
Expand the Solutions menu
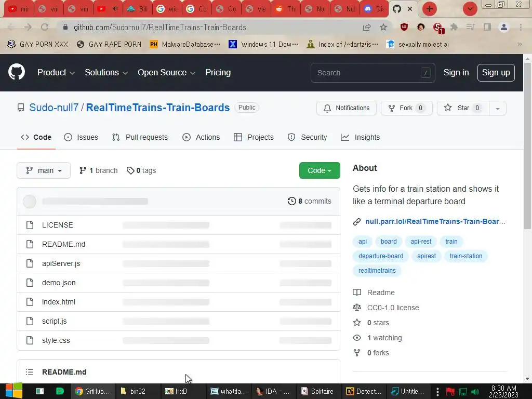click(x=106, y=73)
